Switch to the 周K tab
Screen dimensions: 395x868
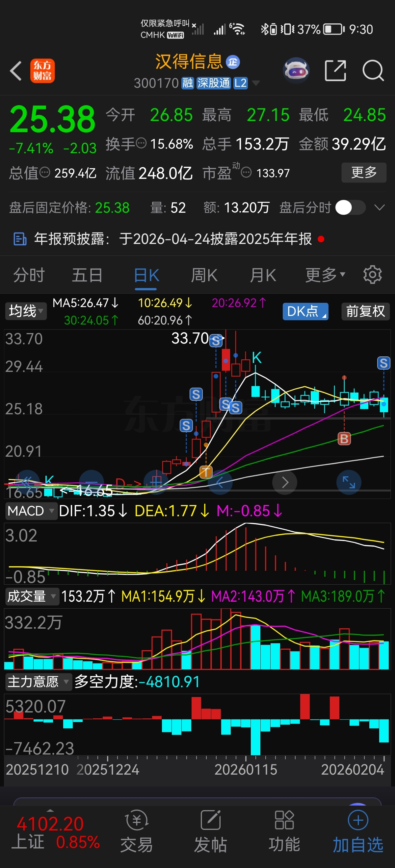pyautogui.click(x=204, y=275)
